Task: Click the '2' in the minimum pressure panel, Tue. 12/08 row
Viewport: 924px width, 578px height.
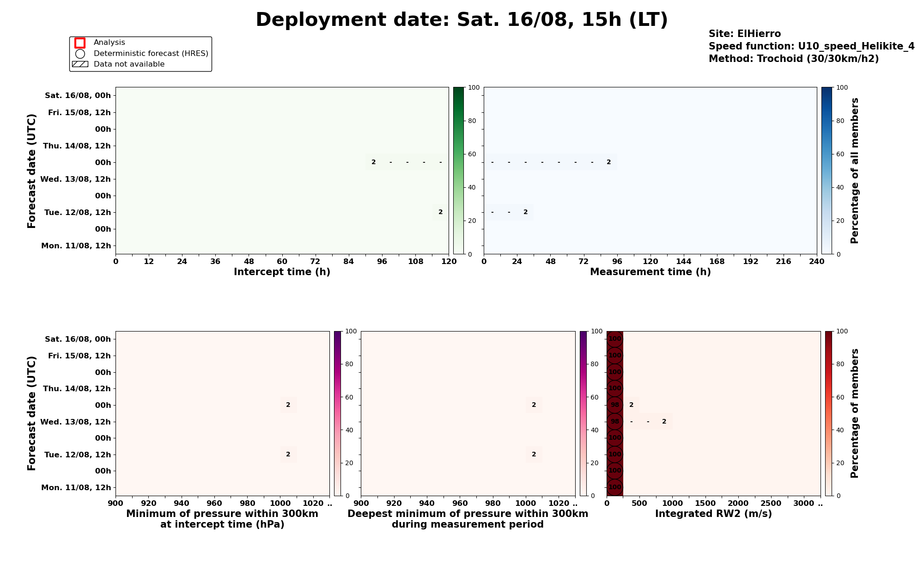Action: pyautogui.click(x=288, y=455)
